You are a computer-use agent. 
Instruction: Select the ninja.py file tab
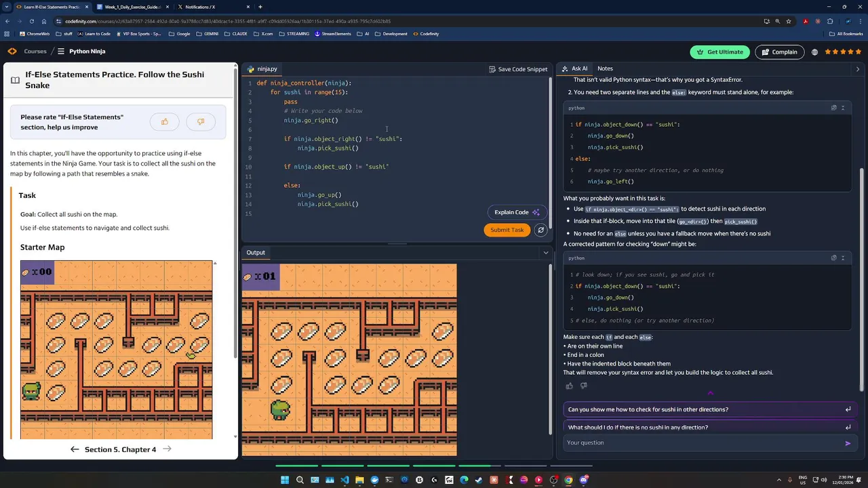pos(262,69)
